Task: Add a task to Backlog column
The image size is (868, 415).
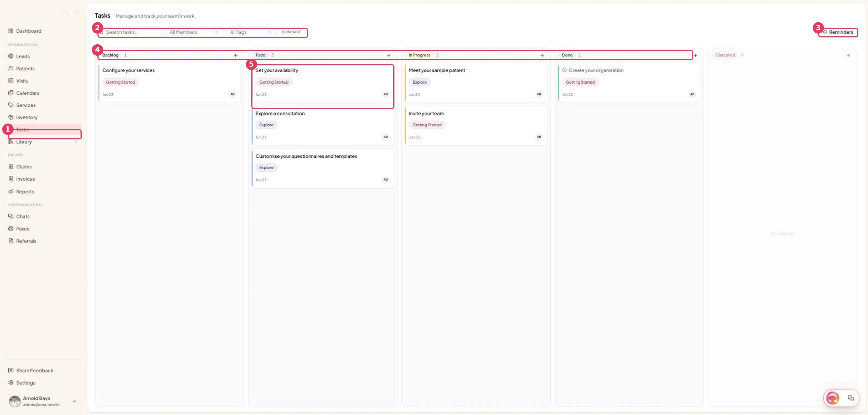Action: point(236,55)
